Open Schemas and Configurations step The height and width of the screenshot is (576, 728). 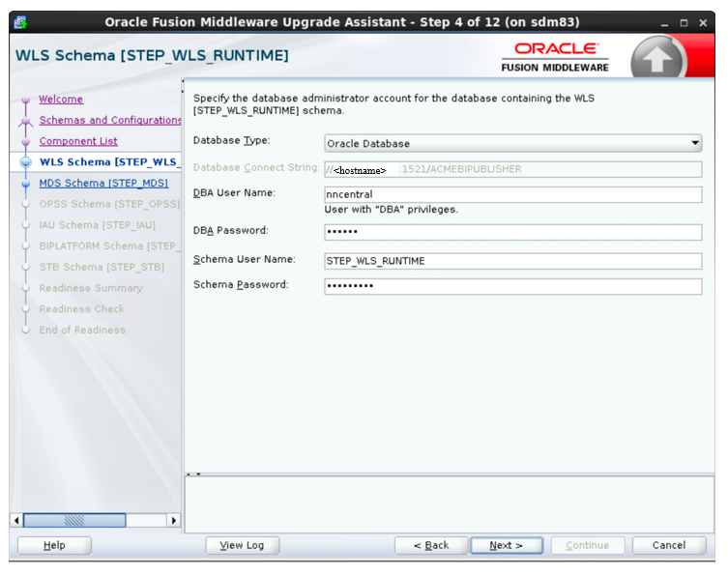(x=110, y=120)
